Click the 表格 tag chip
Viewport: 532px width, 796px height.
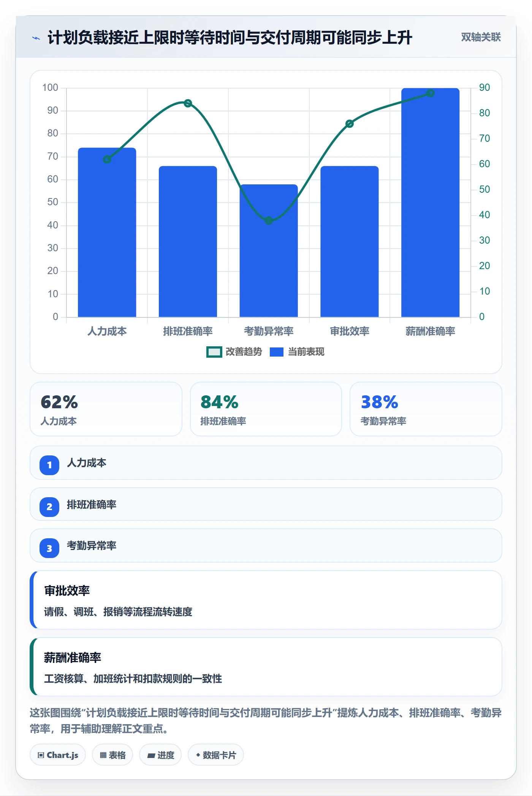(x=112, y=755)
